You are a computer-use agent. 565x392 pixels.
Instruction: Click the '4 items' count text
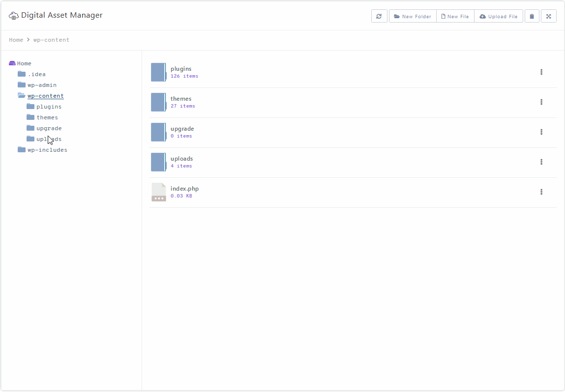tap(181, 166)
